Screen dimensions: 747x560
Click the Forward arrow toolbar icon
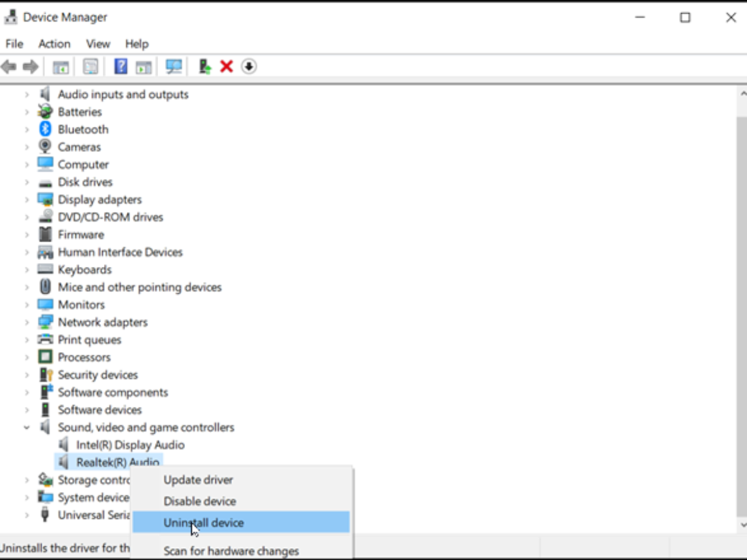(x=31, y=67)
